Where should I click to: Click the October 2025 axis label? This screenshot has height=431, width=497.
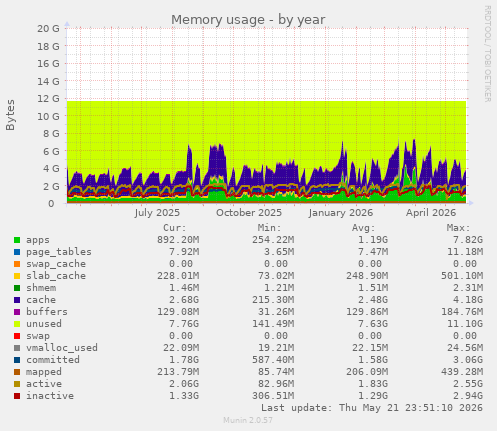[x=249, y=213]
